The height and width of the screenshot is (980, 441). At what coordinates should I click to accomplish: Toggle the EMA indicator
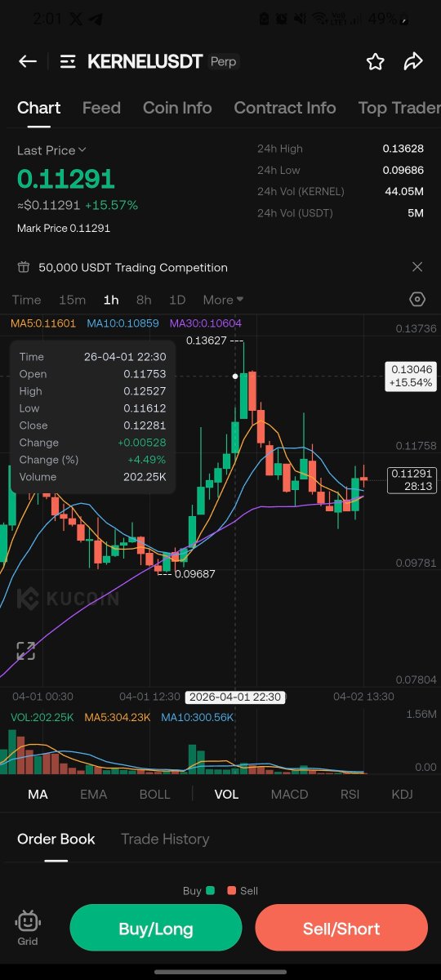pos(93,794)
